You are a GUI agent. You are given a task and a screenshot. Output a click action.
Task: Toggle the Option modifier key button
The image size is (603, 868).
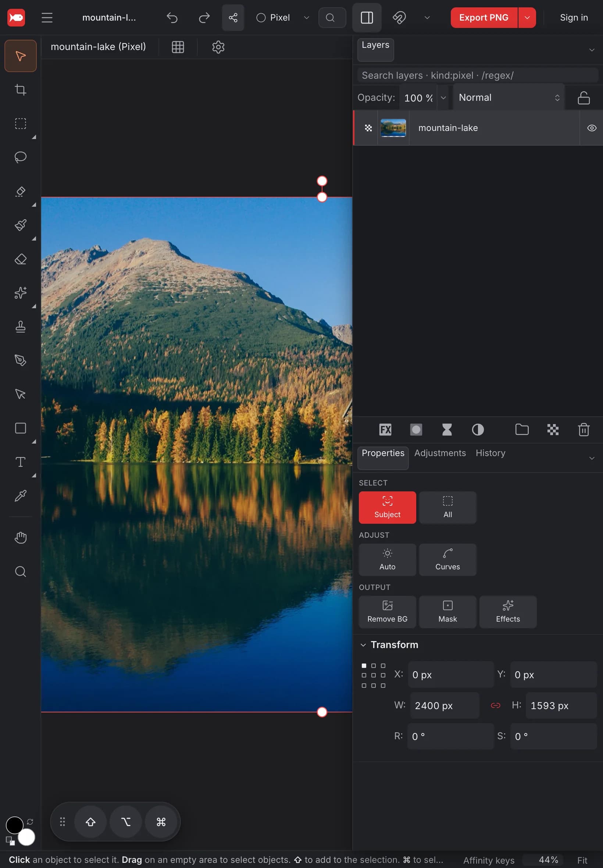(125, 822)
